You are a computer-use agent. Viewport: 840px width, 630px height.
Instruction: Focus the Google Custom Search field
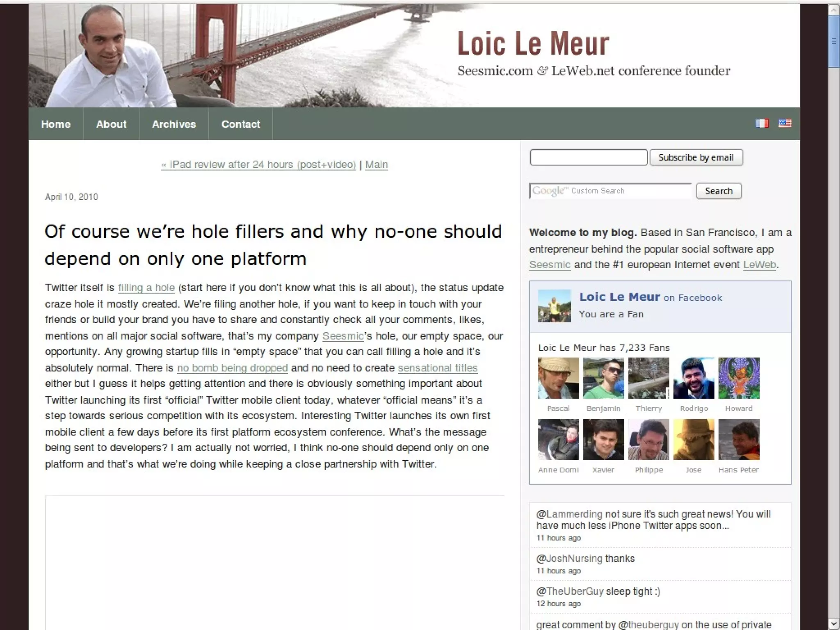[610, 191]
